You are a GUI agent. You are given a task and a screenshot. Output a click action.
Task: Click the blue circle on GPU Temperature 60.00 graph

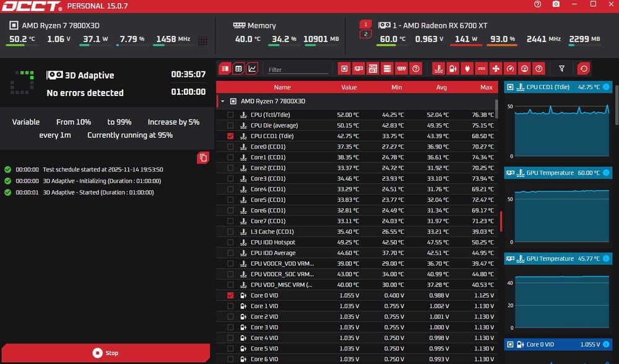click(606, 173)
